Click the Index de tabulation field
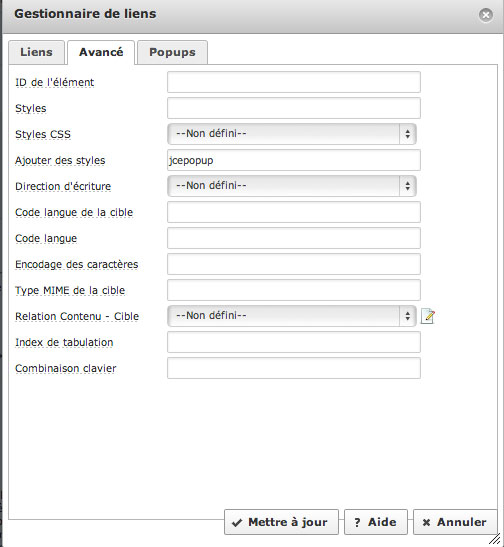The width and height of the screenshot is (504, 547). pos(294,342)
